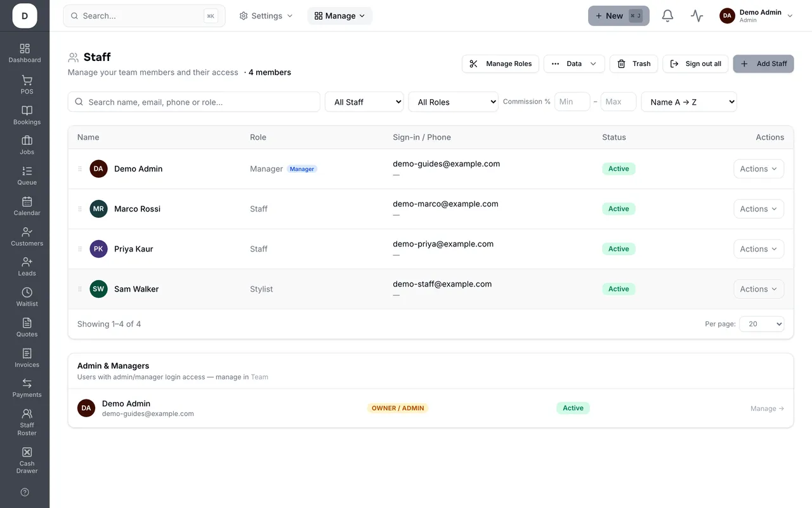Follow the Manage → link for Demo Admin
Screen dimensions: 812x508
pyautogui.click(x=767, y=408)
